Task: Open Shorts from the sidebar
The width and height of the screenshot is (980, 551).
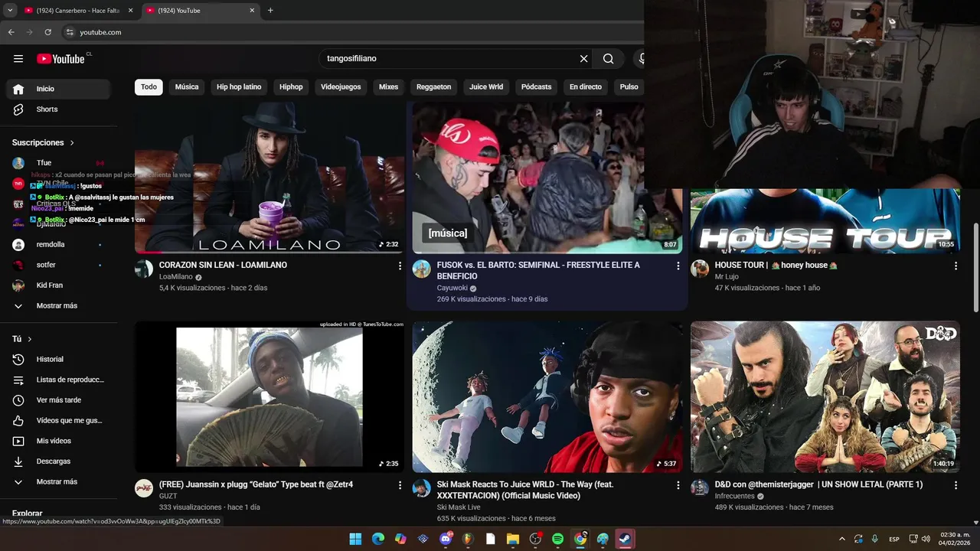Action: (58, 109)
